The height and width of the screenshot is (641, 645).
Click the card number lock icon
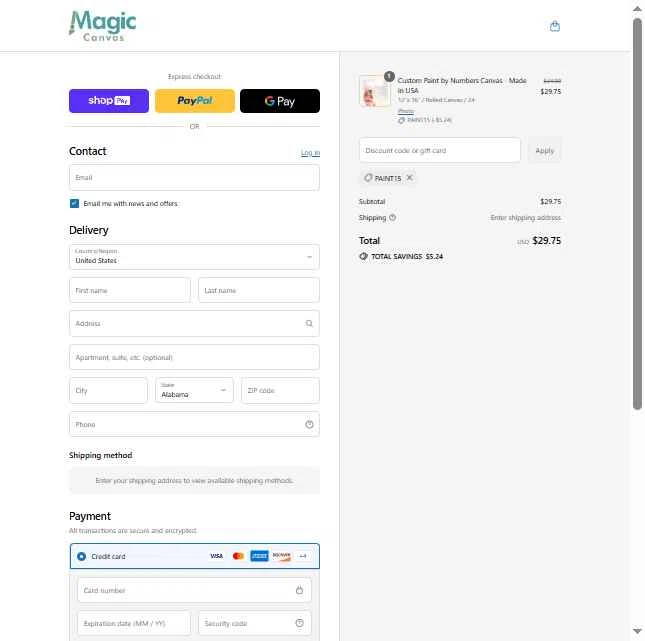click(x=299, y=590)
